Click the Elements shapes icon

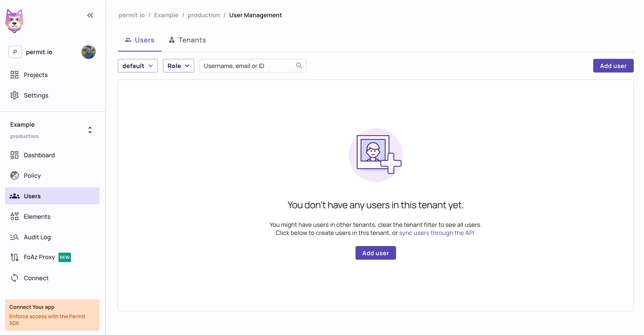[x=14, y=216]
